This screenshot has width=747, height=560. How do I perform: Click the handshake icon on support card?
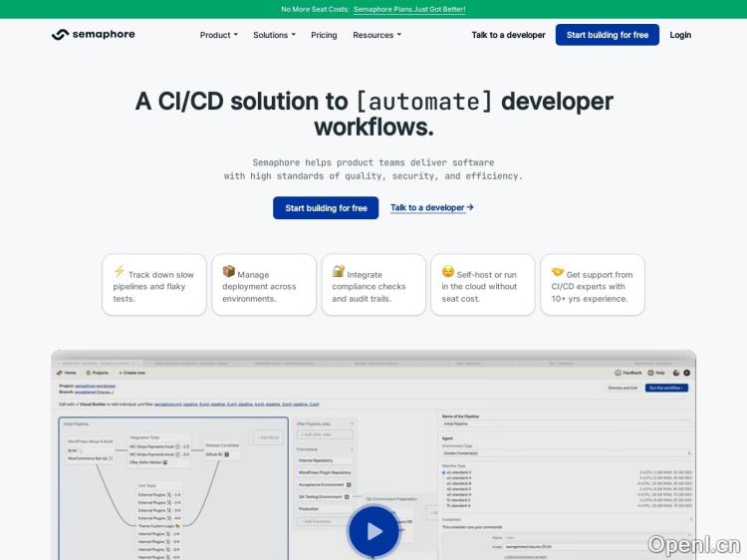point(558,272)
